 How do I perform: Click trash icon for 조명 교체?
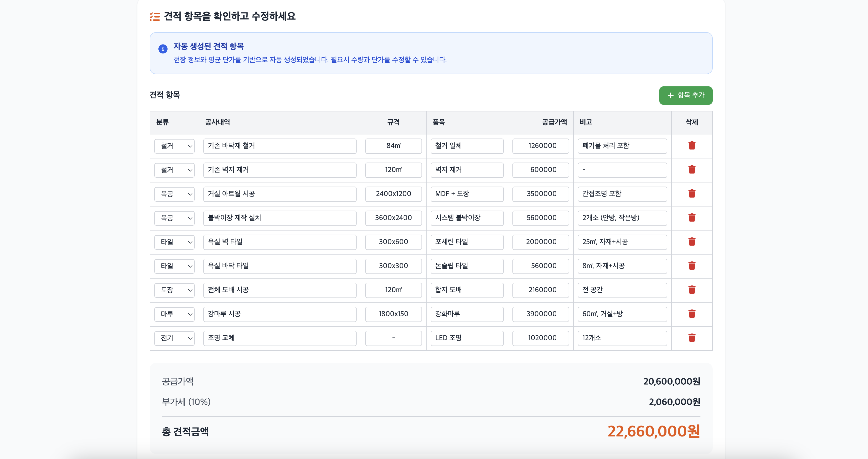pos(691,338)
